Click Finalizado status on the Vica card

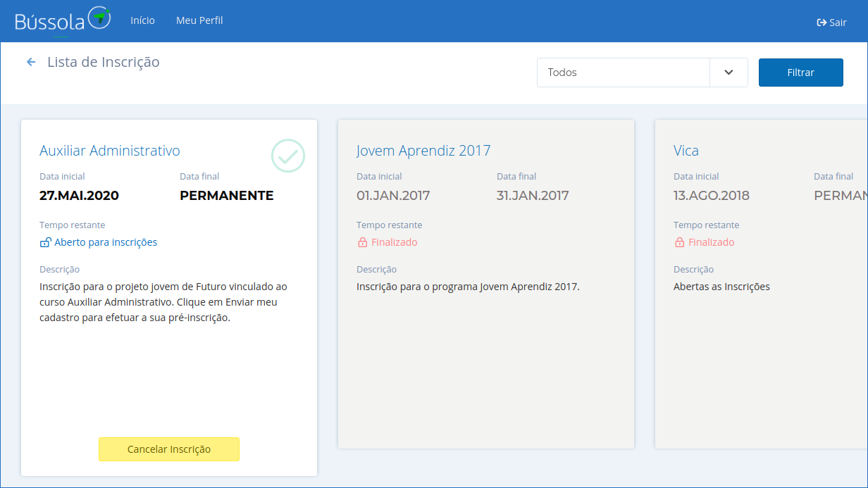point(712,242)
